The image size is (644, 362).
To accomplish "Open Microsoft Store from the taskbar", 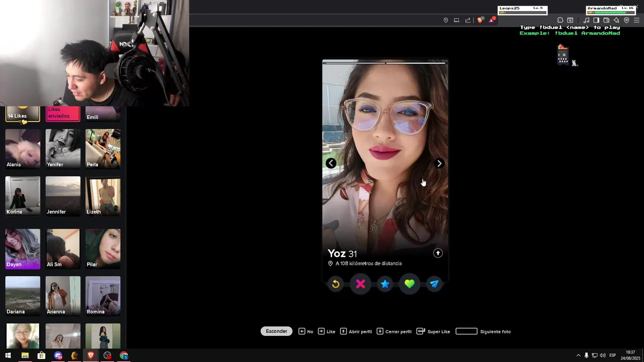I will (x=41, y=355).
